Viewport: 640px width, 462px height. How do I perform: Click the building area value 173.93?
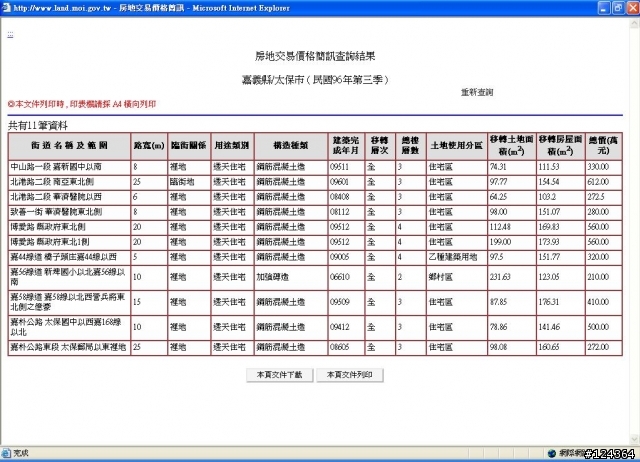(x=549, y=242)
